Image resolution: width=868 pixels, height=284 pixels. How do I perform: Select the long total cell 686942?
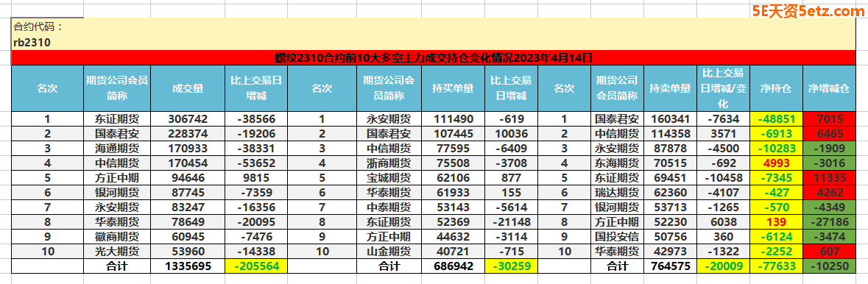(x=452, y=266)
